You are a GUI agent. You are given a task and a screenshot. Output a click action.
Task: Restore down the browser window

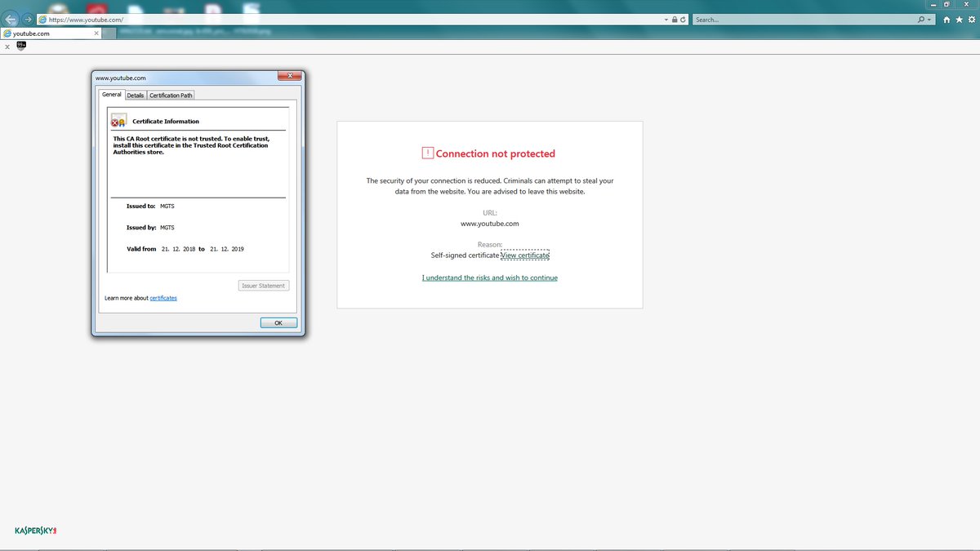(947, 4)
